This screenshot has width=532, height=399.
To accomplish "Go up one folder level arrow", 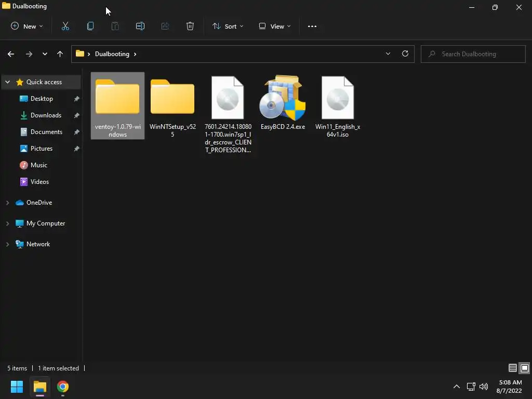I will (x=60, y=54).
